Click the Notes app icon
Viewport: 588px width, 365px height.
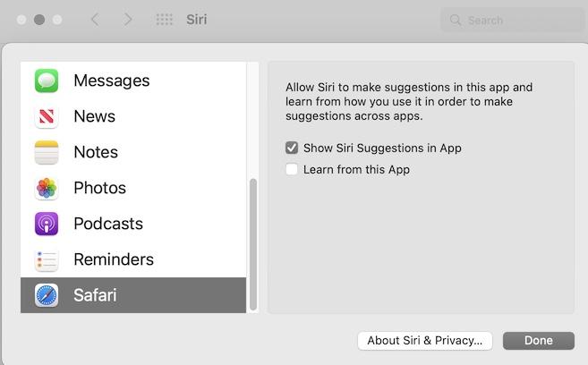[x=47, y=152]
